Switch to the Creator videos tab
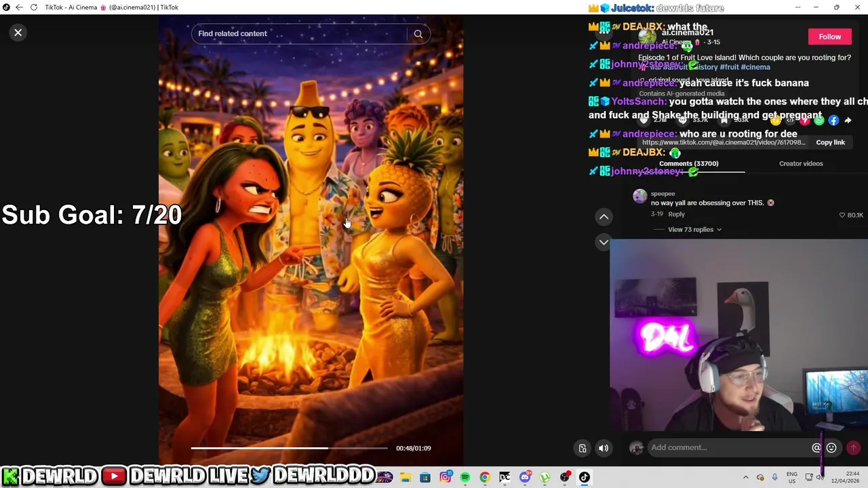Image resolution: width=868 pixels, height=488 pixels. [801, 163]
